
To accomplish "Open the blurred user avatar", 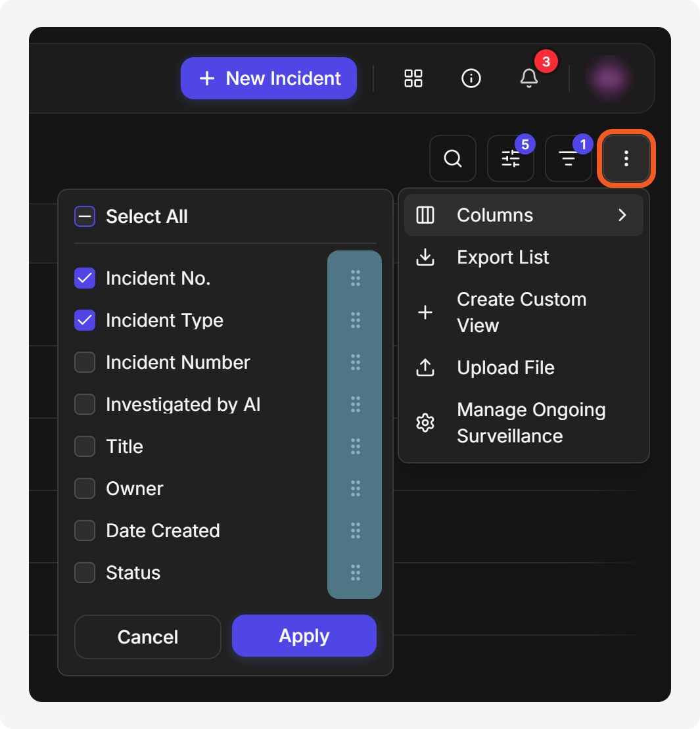I will (609, 78).
